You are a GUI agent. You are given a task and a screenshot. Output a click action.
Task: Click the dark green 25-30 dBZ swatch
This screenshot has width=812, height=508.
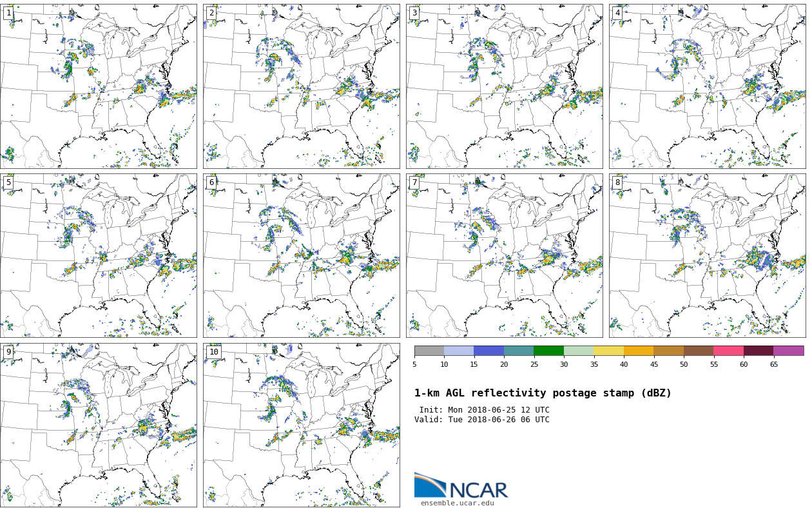(548, 351)
